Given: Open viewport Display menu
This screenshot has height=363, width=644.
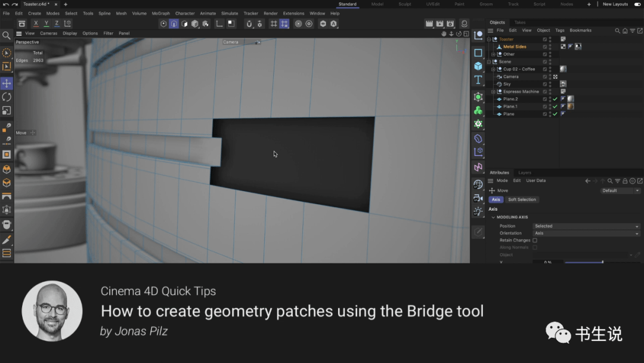Looking at the screenshot, I should 70,33.
